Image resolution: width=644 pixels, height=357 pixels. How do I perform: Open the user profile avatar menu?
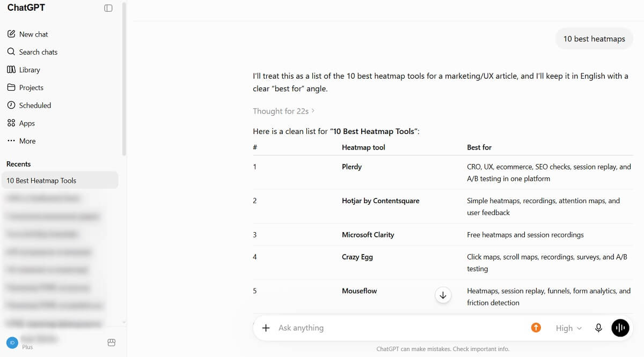11,342
